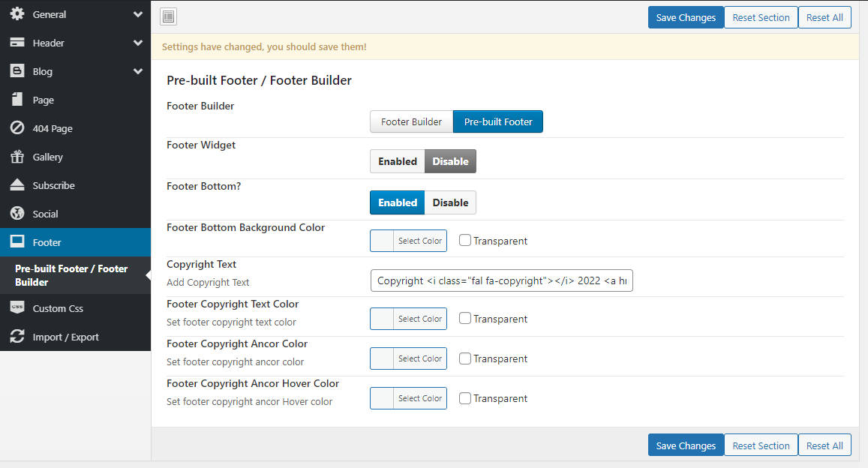Click the Import / Export refresh icon
Viewport: 868px width, 468px height.
coord(17,337)
